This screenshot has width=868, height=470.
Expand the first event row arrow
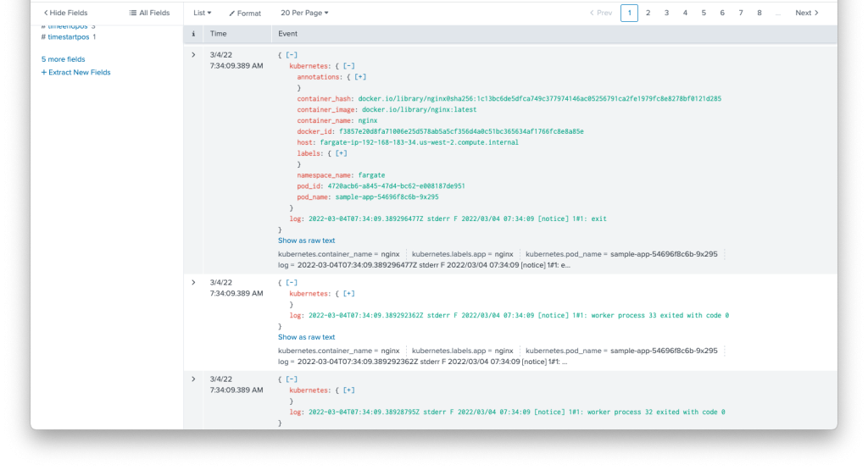pyautogui.click(x=193, y=54)
